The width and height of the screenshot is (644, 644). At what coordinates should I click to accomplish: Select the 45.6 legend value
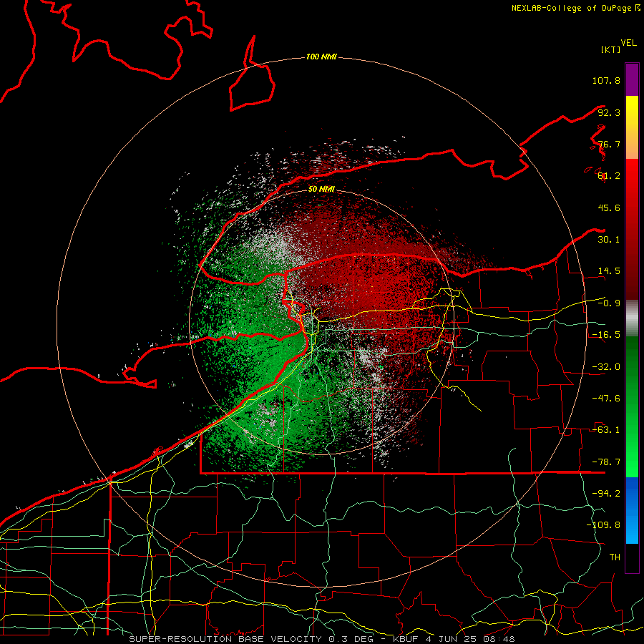(609, 208)
